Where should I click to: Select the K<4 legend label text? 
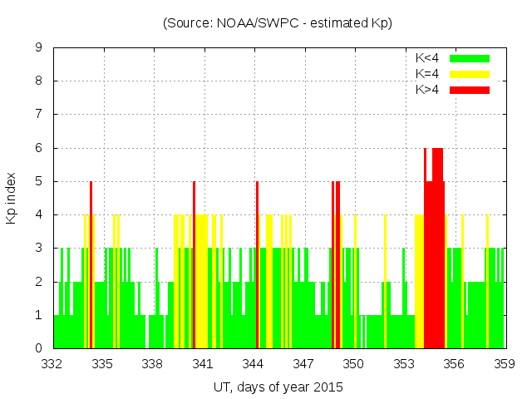428,58
